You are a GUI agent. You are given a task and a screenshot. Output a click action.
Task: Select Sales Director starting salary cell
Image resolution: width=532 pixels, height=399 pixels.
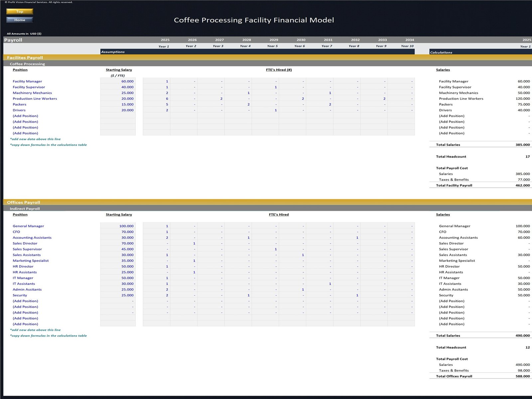[x=118, y=243]
